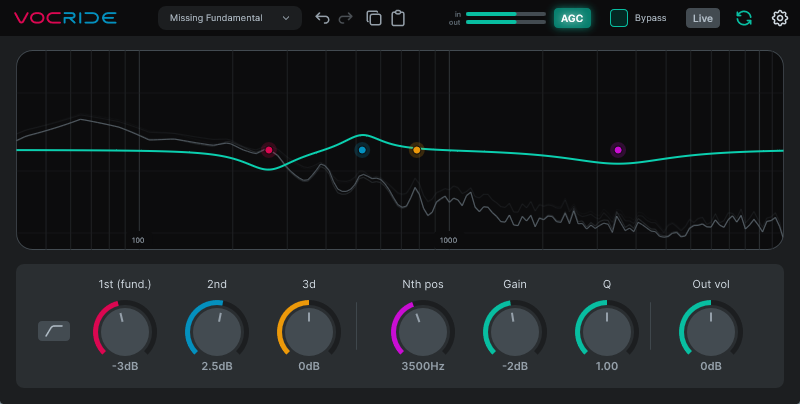Open the Missing Fundamental preset dropdown

(230, 18)
